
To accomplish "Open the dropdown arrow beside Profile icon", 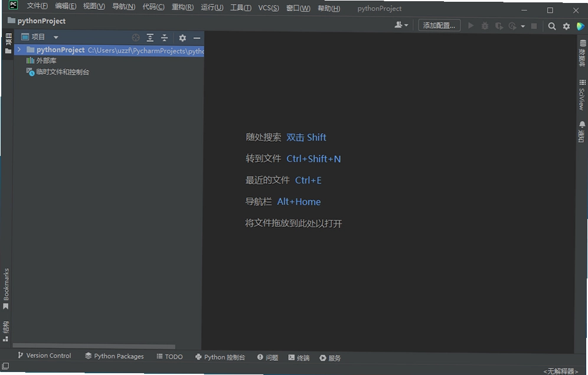I will click(x=522, y=26).
